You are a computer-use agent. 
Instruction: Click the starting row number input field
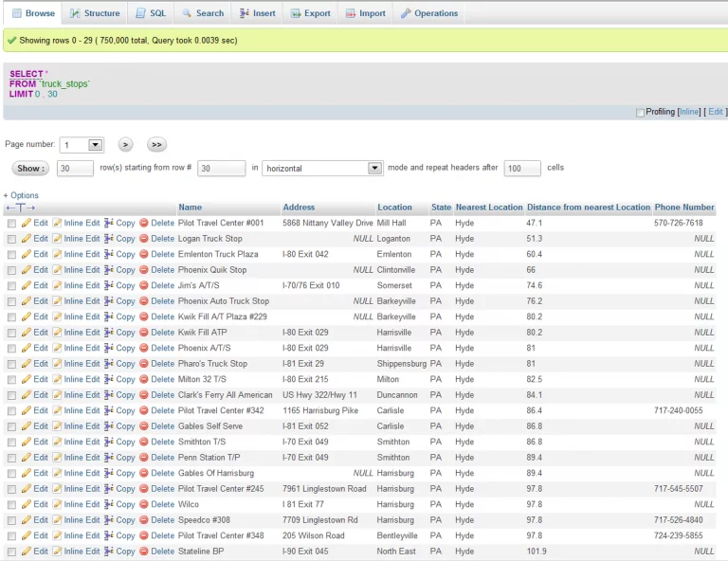click(x=222, y=168)
